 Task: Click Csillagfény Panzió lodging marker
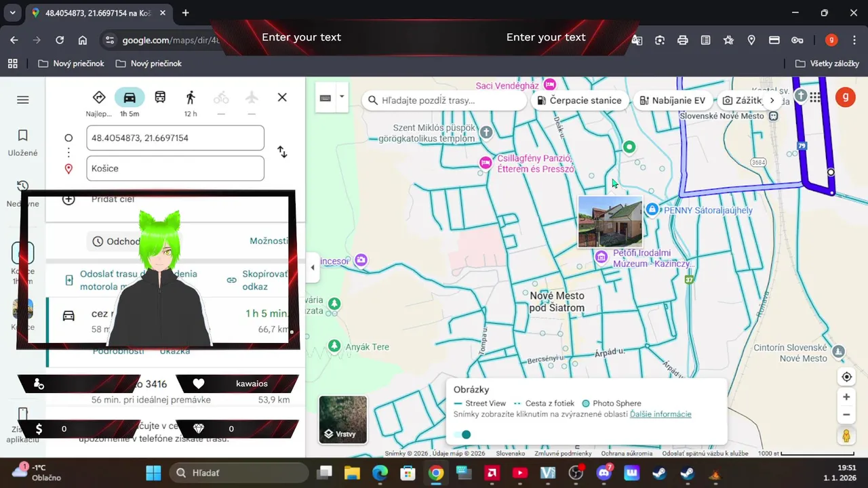pyautogui.click(x=486, y=163)
